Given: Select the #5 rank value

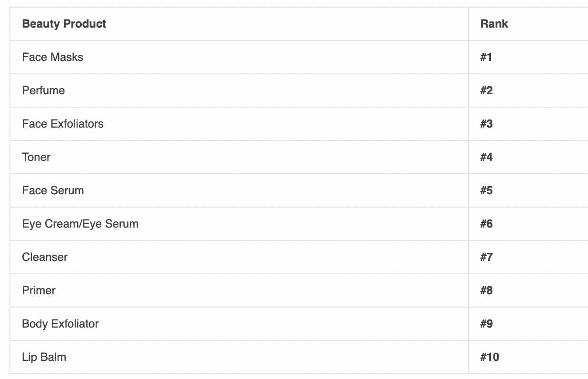Looking at the screenshot, I should point(487,190).
